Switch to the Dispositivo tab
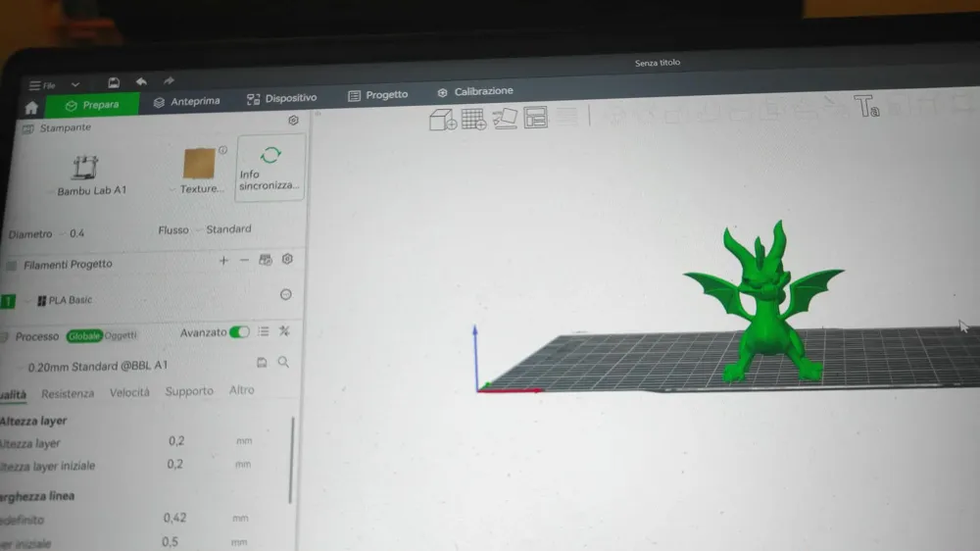 click(282, 98)
